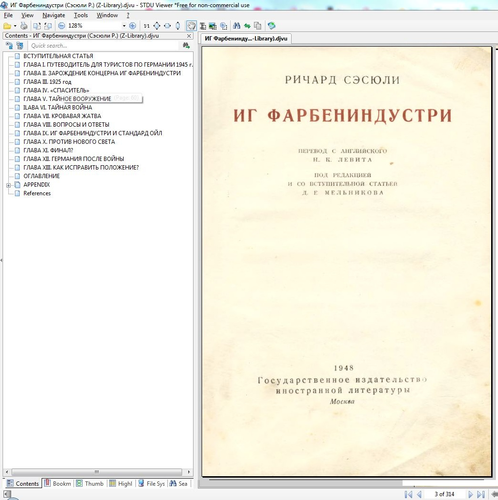Expand the APPENDIX tree node

coord(9,185)
